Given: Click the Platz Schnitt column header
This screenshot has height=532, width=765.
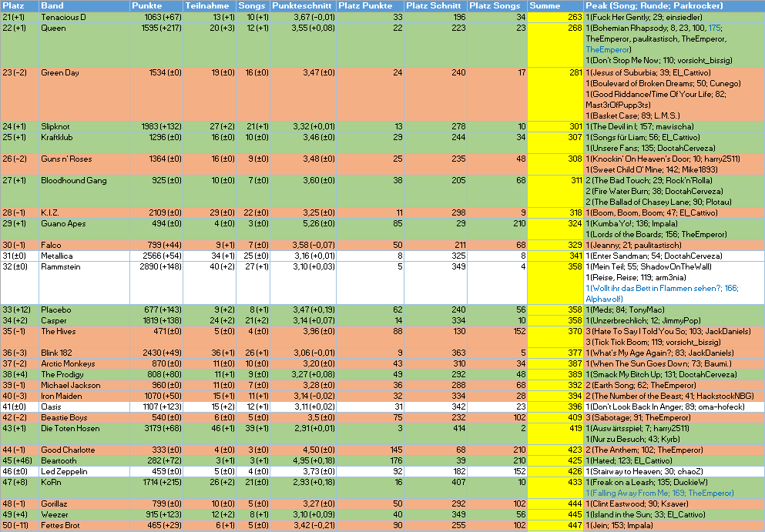Looking at the screenshot, I should click(436, 6).
